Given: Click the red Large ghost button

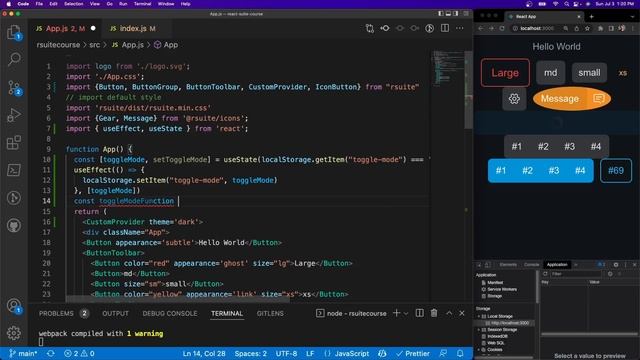Looking at the screenshot, I should click(x=505, y=73).
